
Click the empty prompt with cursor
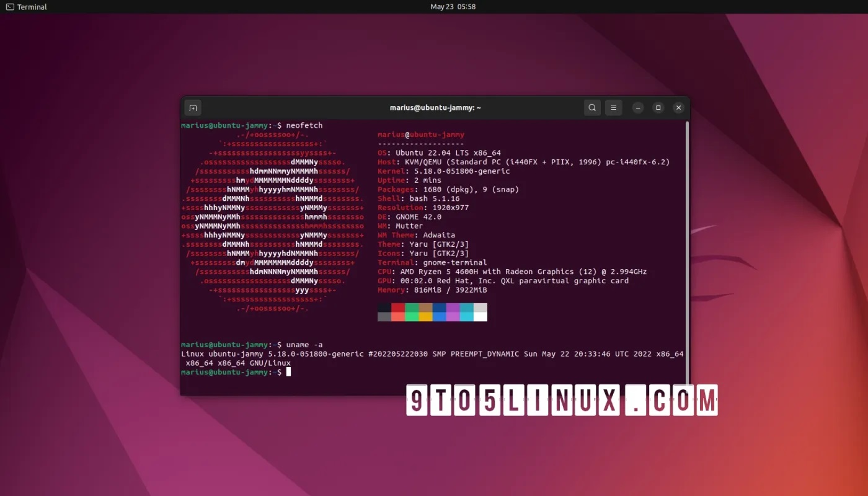click(236, 372)
